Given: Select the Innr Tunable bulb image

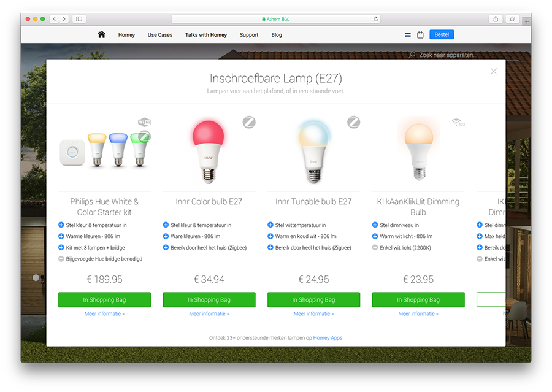Looking at the screenshot, I should 313,152.
